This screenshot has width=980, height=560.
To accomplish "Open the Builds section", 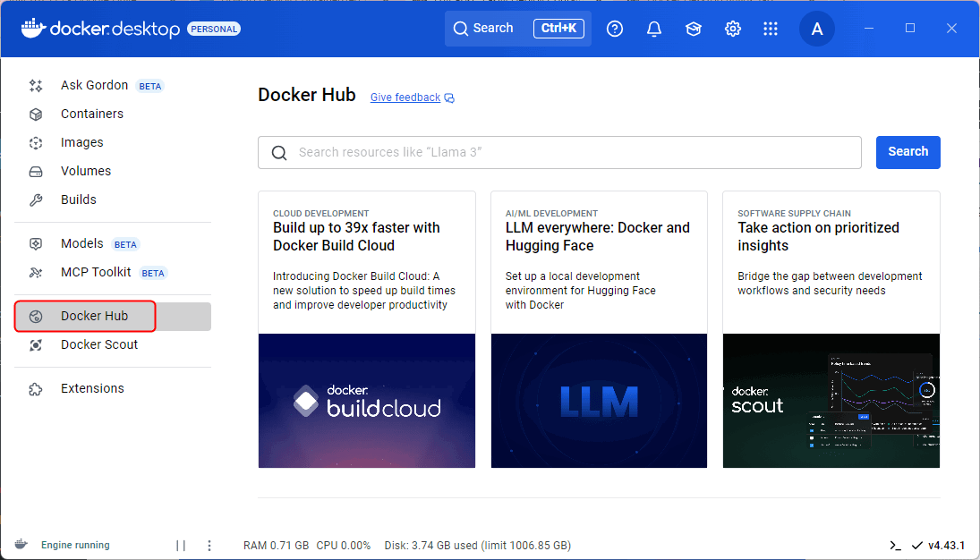I will pyautogui.click(x=79, y=199).
